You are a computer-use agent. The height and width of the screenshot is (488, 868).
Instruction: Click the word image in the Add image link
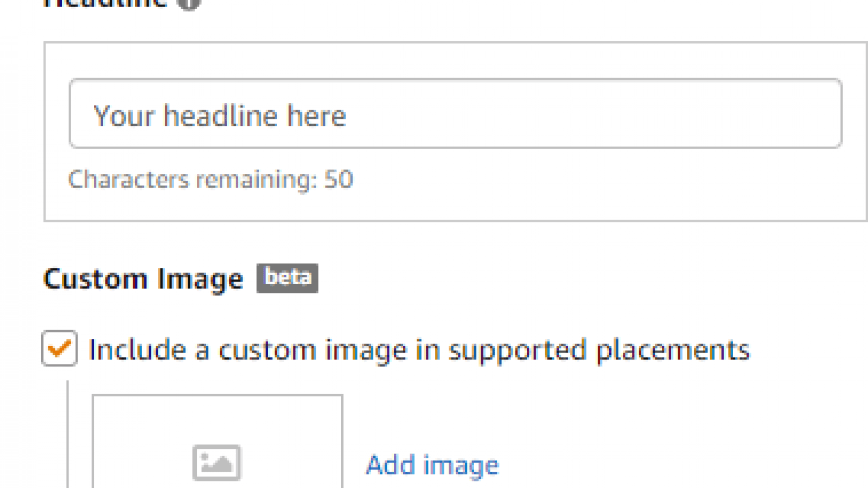461,466
